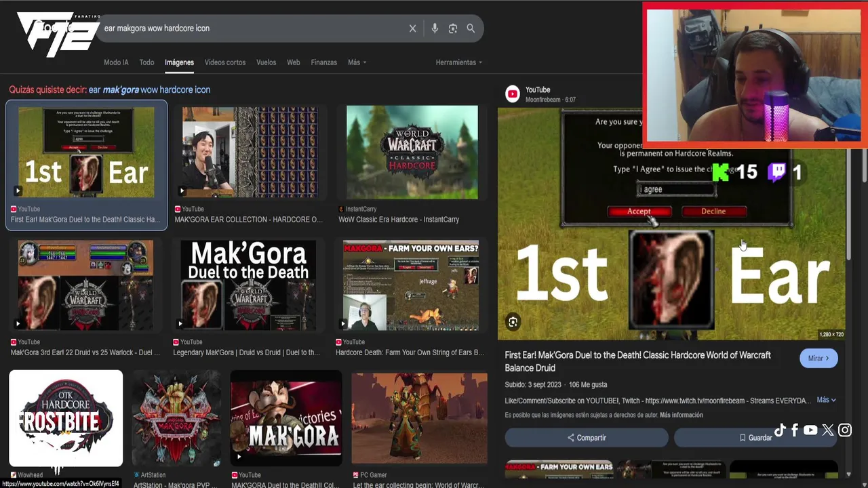Click the Compartir button
868x488 pixels.
click(587, 438)
